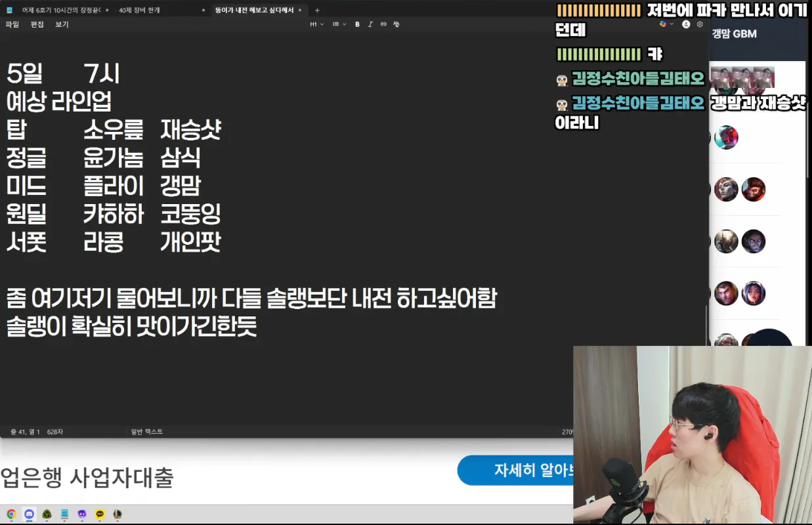
Task: Open Chrome from the taskbar
Action: click(x=11, y=514)
